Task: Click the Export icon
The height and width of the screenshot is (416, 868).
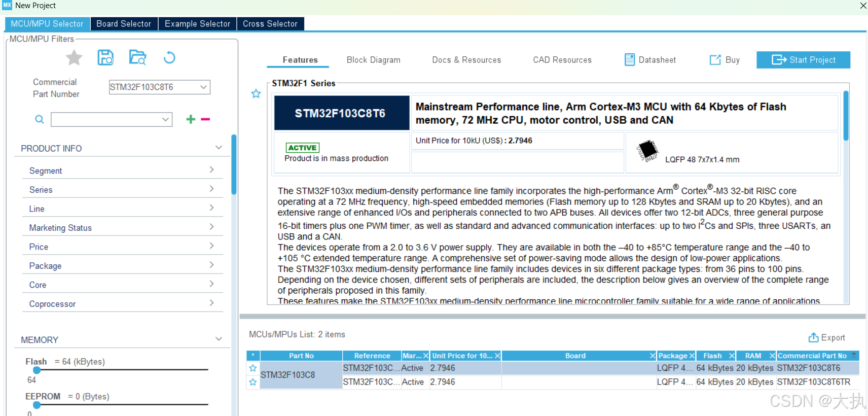Action: pyautogui.click(x=813, y=337)
